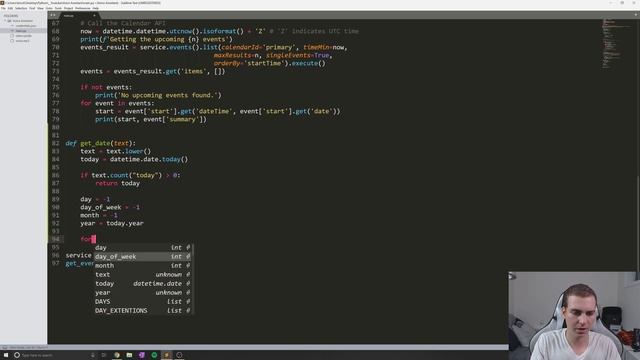Click 'return today' in the code
Image resolution: width=640 pixels, height=360 pixels.
pos(118,183)
